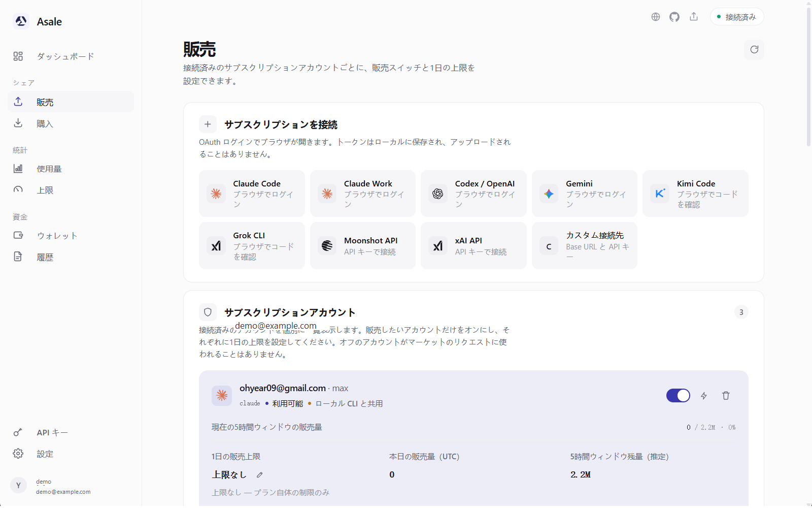
Task: Open the ダッシュボード page
Action: tap(71, 56)
